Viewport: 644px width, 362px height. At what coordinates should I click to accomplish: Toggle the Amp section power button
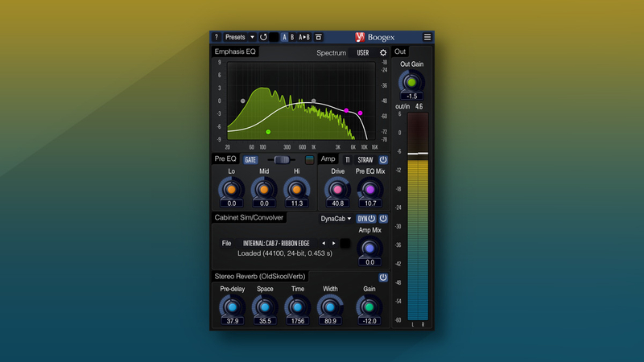[x=383, y=159]
